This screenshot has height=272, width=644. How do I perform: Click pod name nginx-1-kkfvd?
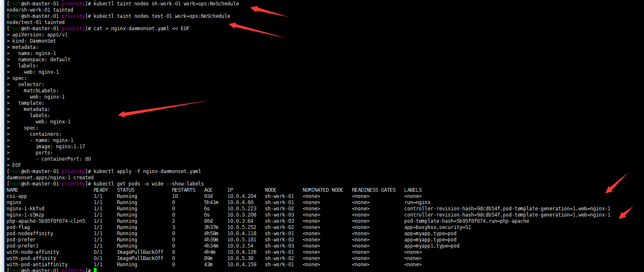25,209
